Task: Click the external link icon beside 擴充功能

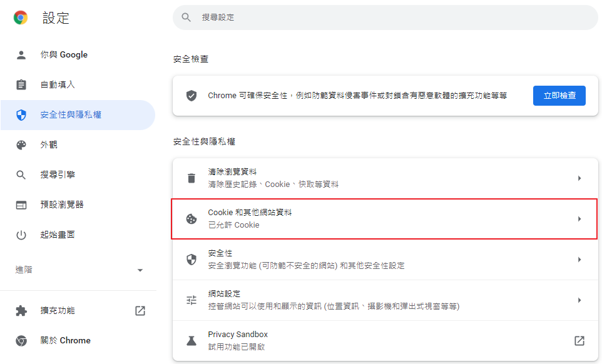Action: click(x=140, y=311)
